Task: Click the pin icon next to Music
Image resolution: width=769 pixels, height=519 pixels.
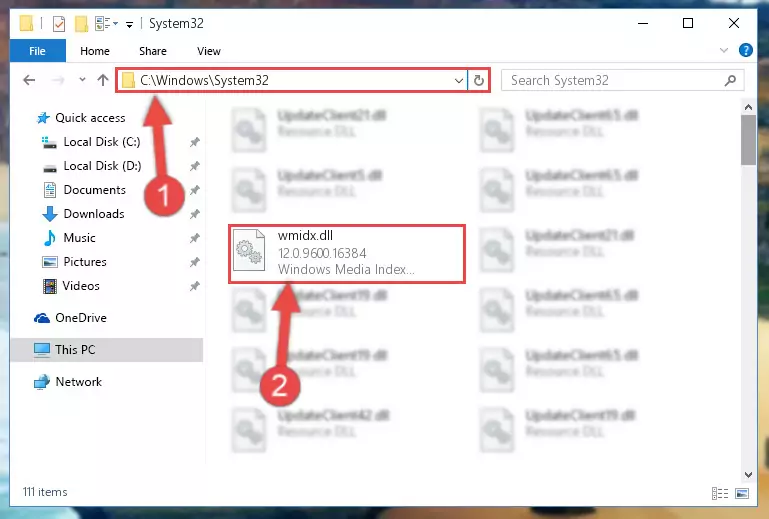Action: [x=195, y=238]
